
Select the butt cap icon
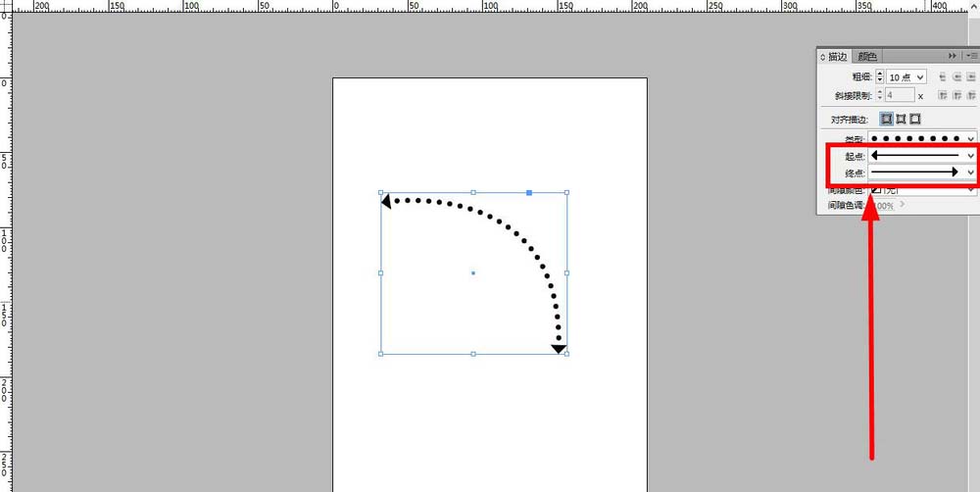(943, 76)
